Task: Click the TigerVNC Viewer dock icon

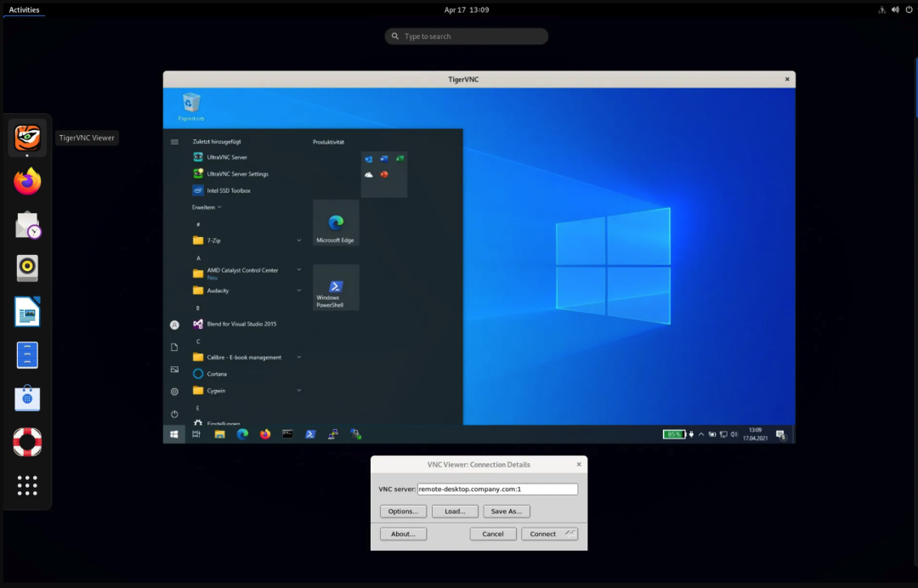Action: (27, 137)
